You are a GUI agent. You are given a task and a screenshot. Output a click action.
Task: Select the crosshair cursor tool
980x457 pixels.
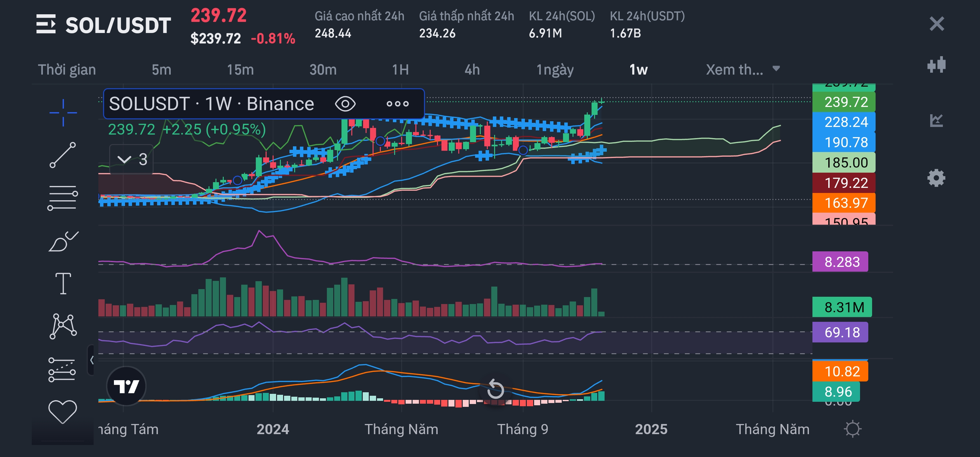(x=63, y=113)
